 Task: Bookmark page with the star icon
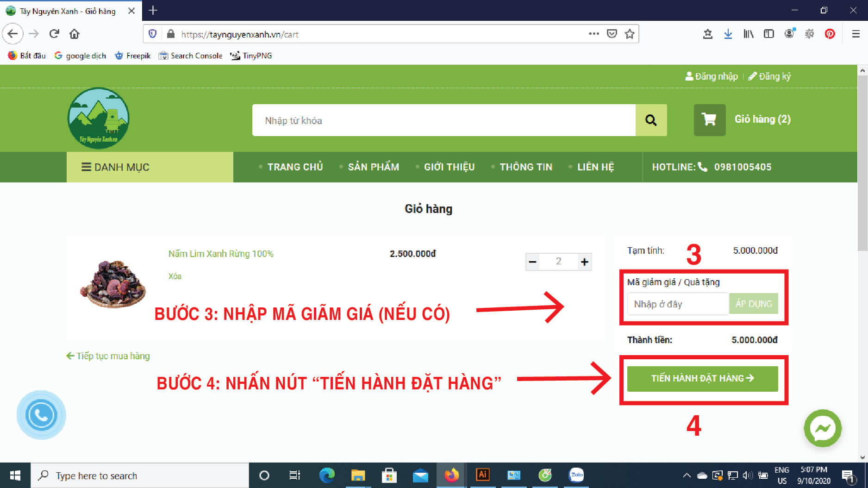[x=629, y=34]
